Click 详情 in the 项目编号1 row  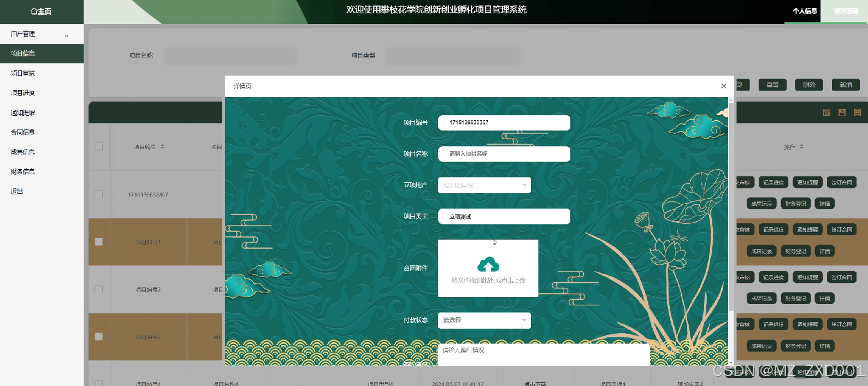[x=824, y=251]
